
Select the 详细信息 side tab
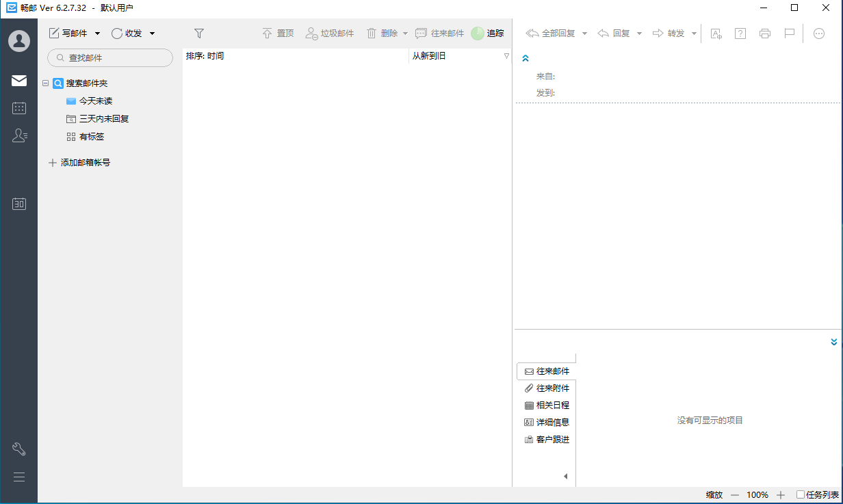pyautogui.click(x=547, y=423)
